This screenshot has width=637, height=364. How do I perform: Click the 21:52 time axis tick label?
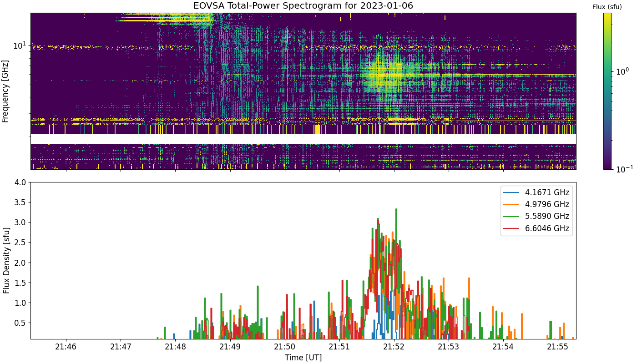[394, 347]
